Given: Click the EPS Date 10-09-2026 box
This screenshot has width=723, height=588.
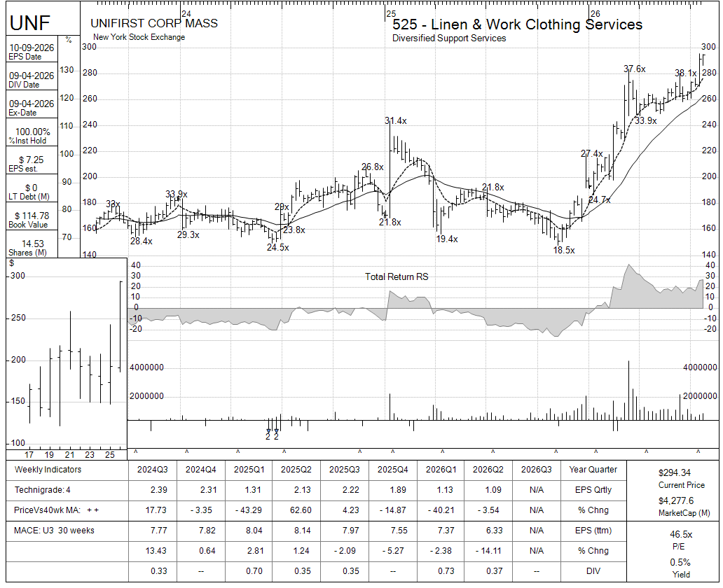Looking at the screenshot, I should 32,48.
